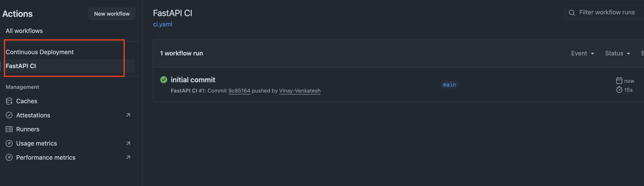
Task: Select the Continuous Deployment workflow
Action: [x=40, y=52]
